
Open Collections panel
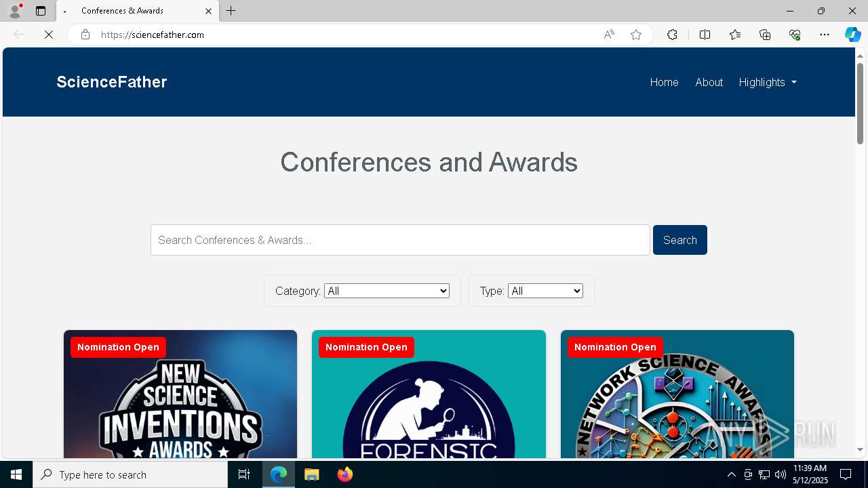click(x=765, y=35)
